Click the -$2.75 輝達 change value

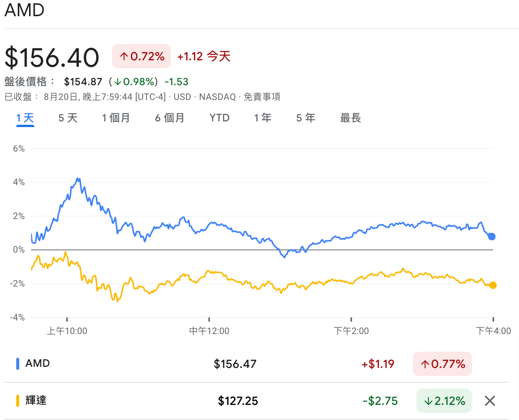click(380, 401)
